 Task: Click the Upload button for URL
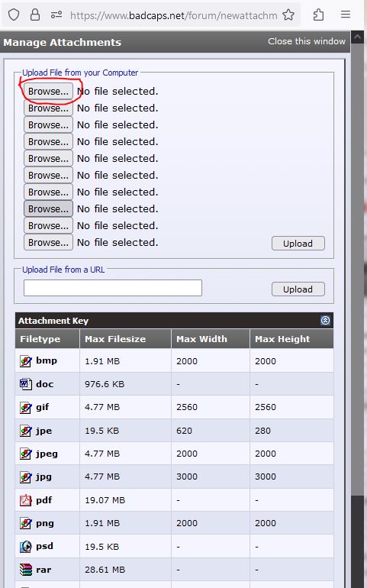(298, 289)
